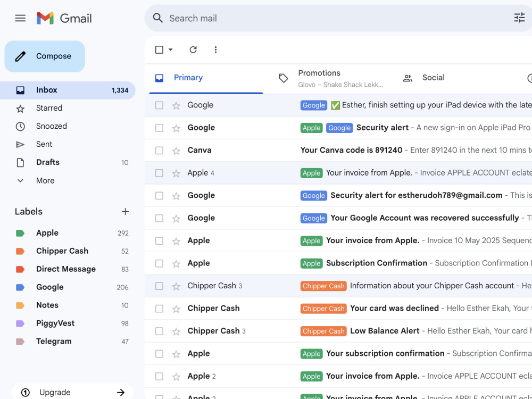Star the Google Account recovered email
Image resolution: width=532 pixels, height=399 pixels.
click(x=176, y=219)
